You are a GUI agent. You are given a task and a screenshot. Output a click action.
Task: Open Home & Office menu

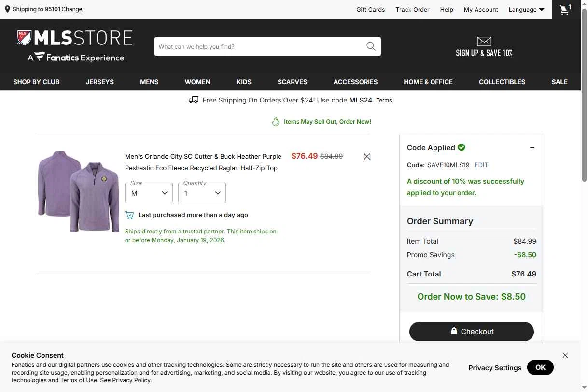428,82
